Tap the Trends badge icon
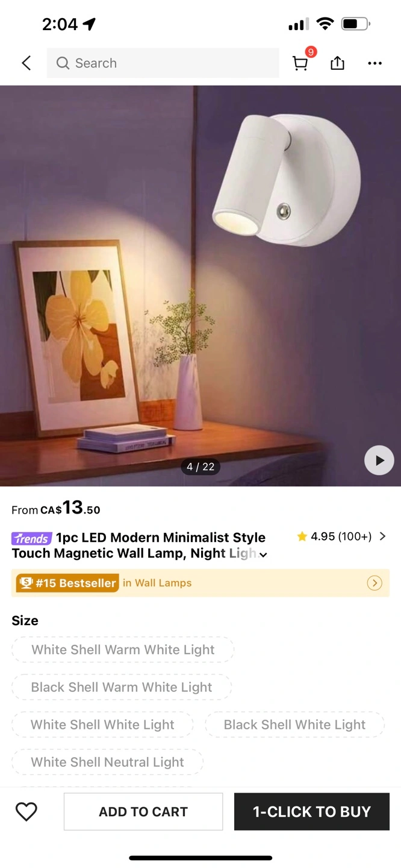 [x=31, y=538]
